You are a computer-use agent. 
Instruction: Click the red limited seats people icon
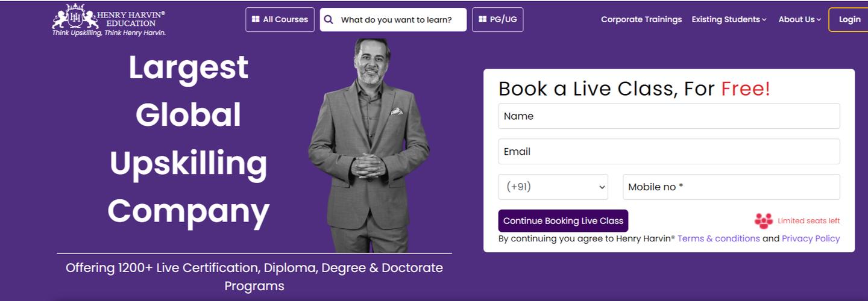(x=763, y=221)
